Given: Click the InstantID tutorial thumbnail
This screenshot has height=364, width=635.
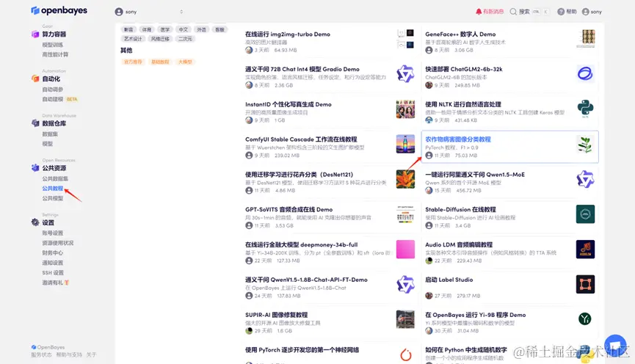Looking at the screenshot, I should pyautogui.click(x=405, y=109).
